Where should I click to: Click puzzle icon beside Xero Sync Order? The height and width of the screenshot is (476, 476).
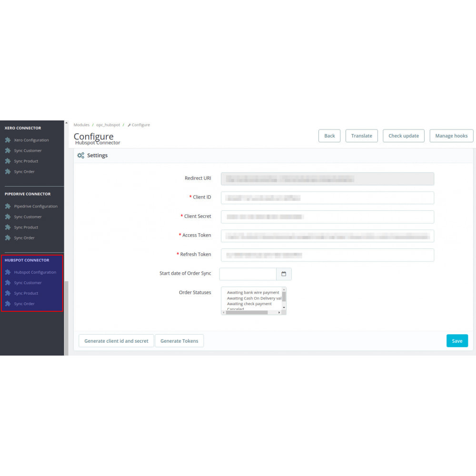[x=8, y=171]
